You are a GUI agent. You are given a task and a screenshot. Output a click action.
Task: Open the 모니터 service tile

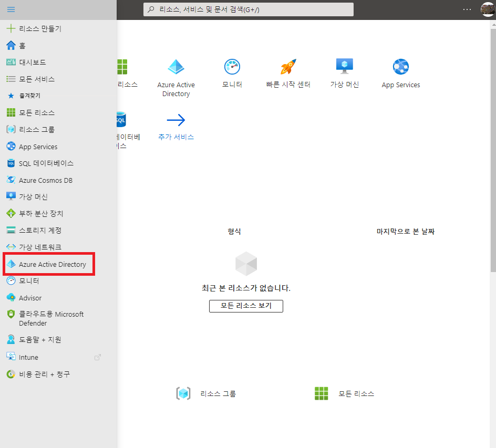232,74
